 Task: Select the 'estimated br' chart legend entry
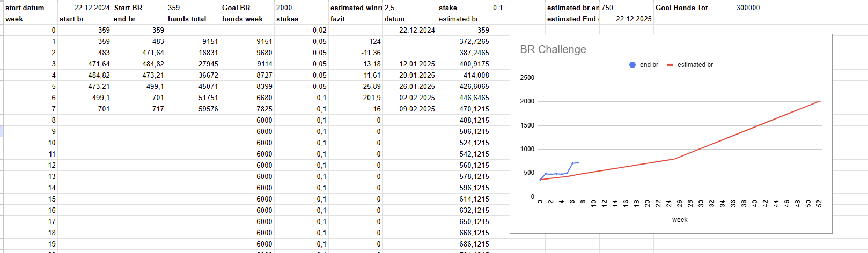click(x=690, y=65)
